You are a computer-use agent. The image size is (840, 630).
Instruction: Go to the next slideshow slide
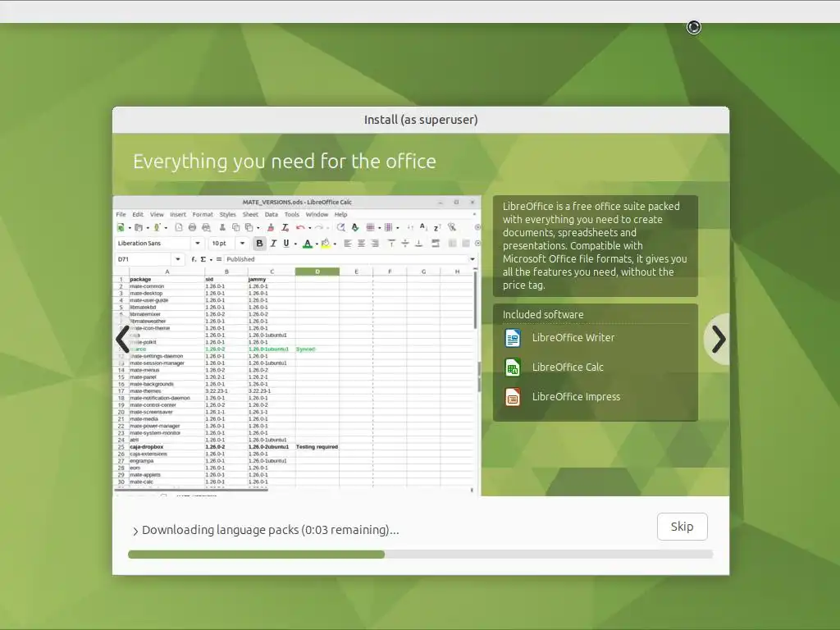pyautogui.click(x=718, y=339)
